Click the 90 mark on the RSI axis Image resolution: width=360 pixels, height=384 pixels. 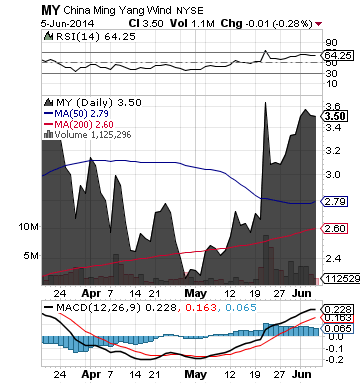(x=332, y=43)
